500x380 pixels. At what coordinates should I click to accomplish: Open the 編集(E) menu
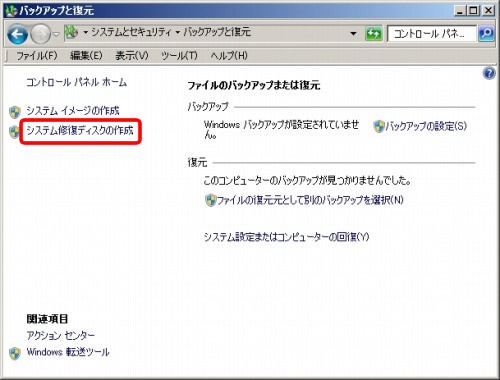pos(86,56)
